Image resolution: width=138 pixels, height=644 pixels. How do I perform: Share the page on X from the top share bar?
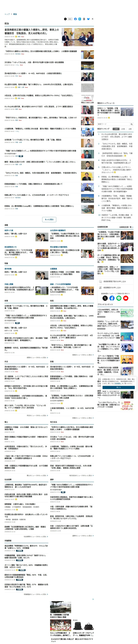coord(65,19)
